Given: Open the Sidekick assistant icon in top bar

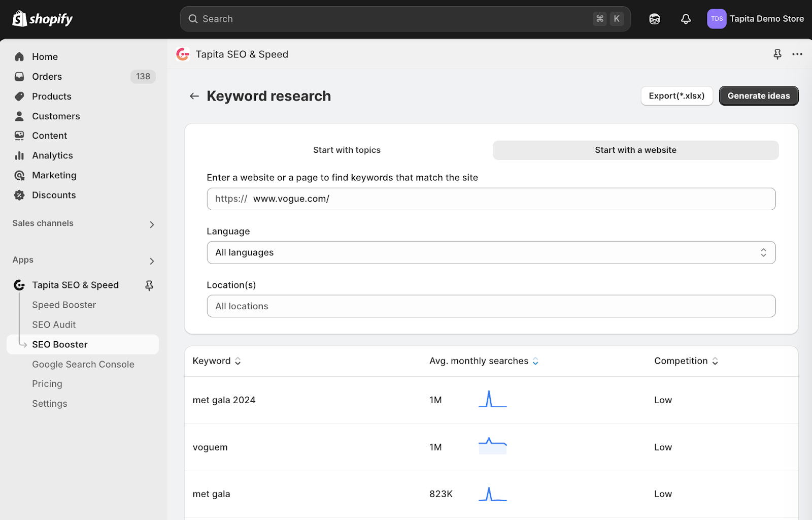Looking at the screenshot, I should (x=655, y=19).
